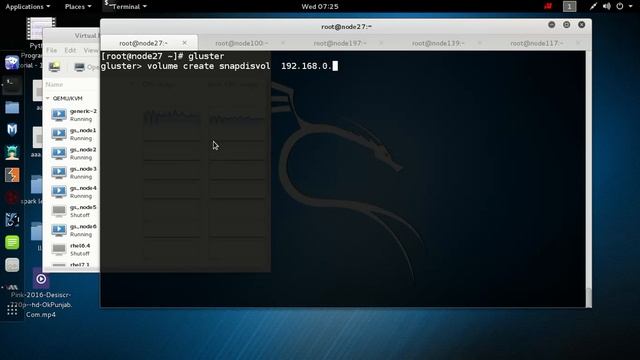The width and height of the screenshot is (640, 360).
Task: Switch to the root@node117 terminal tab
Action: pos(536,43)
